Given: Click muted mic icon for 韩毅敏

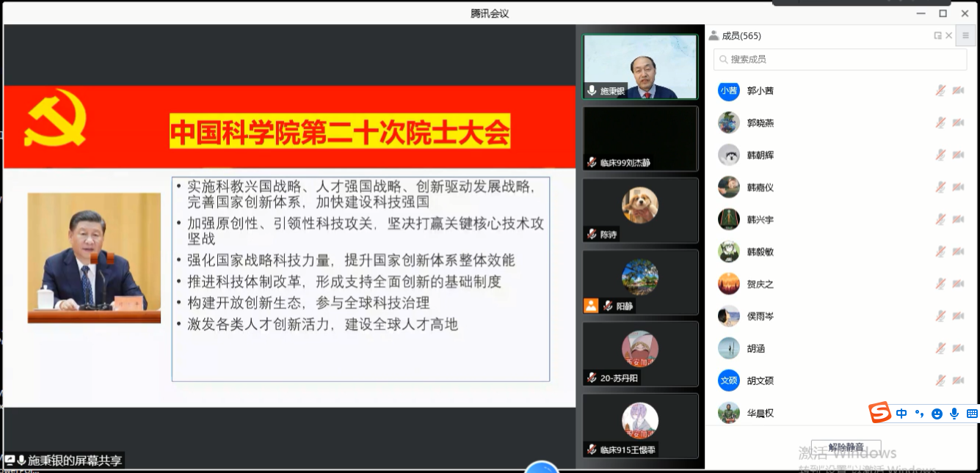Looking at the screenshot, I should point(940,252).
